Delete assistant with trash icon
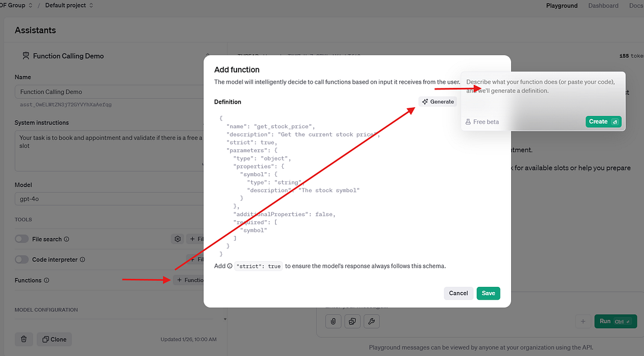 point(24,339)
